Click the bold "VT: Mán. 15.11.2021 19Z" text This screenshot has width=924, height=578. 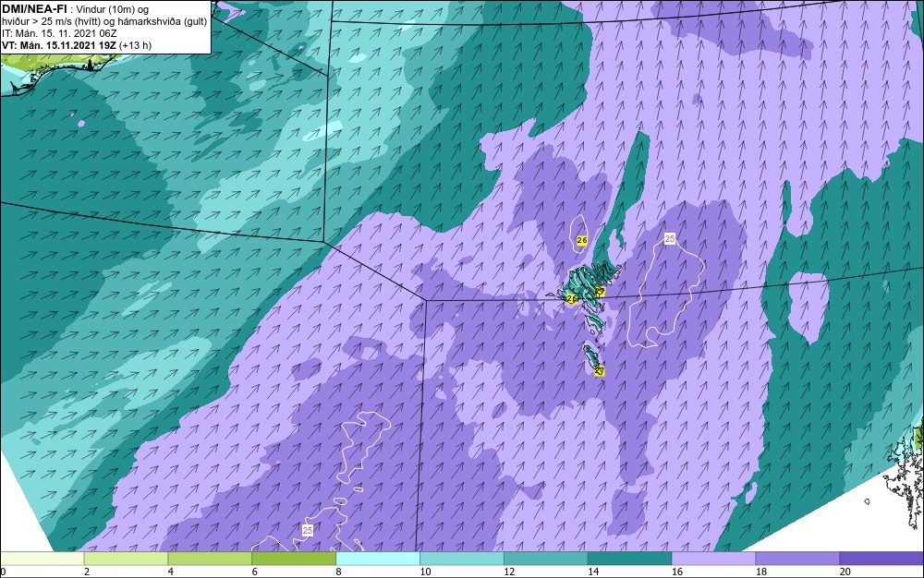(59, 45)
